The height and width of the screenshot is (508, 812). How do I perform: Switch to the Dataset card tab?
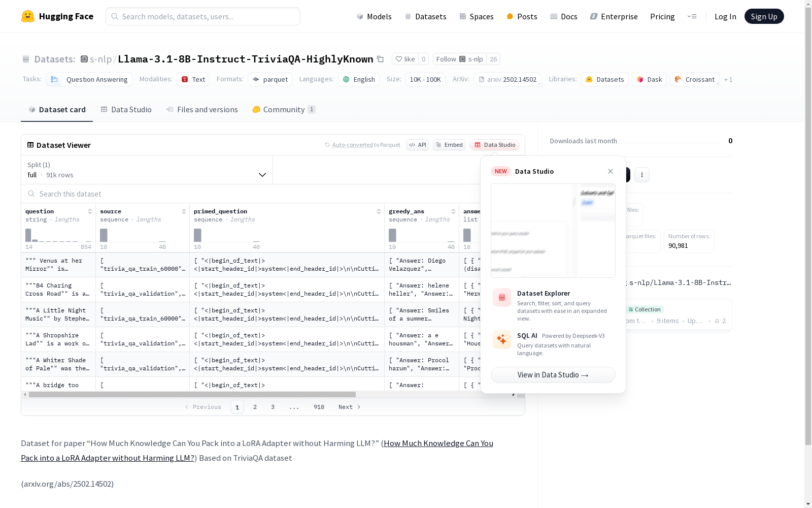(x=57, y=110)
